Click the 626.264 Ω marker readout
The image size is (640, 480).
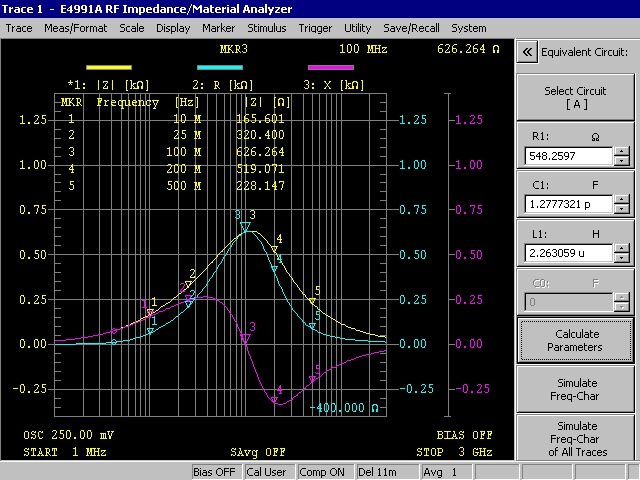click(468, 49)
